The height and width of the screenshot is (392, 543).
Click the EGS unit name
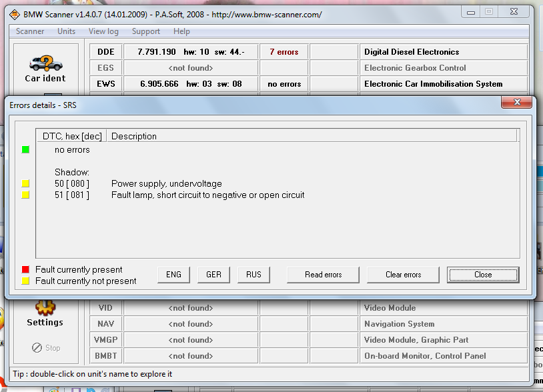coord(106,68)
